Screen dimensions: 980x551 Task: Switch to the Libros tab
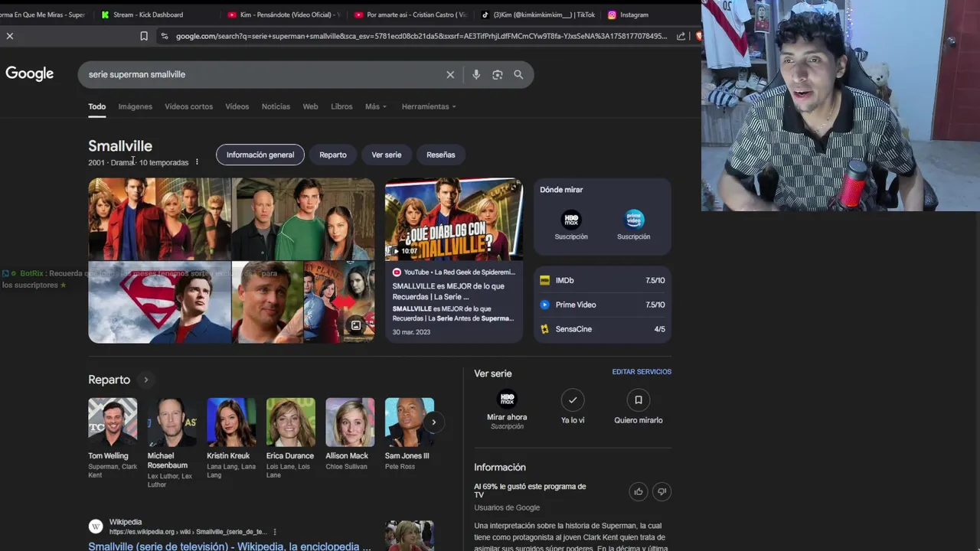(x=341, y=106)
